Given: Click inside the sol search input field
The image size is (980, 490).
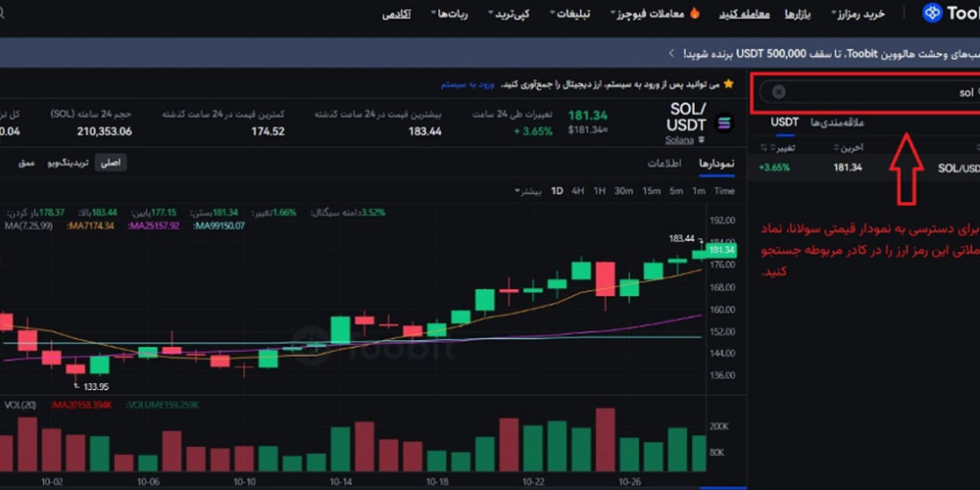Looking at the screenshot, I should [x=870, y=92].
